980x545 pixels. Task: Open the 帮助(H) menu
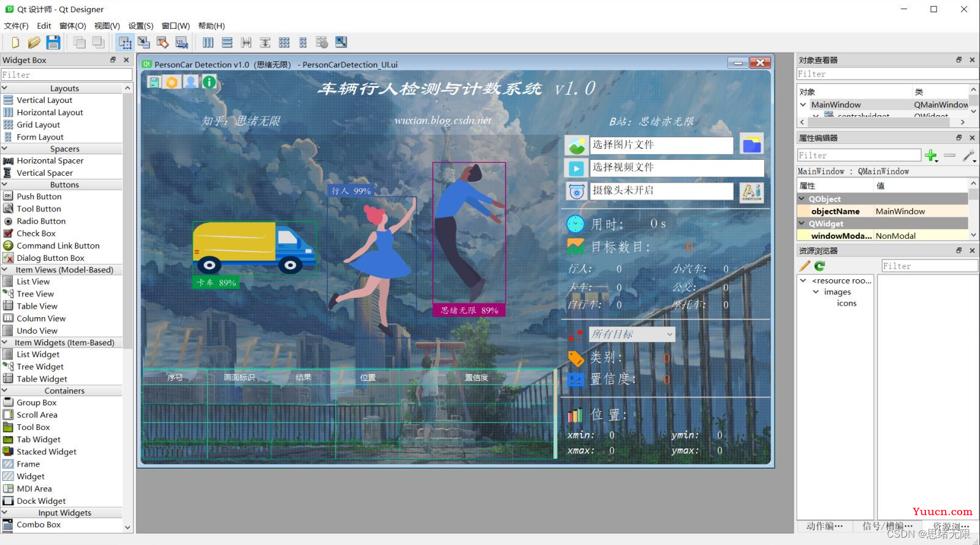[x=211, y=26]
